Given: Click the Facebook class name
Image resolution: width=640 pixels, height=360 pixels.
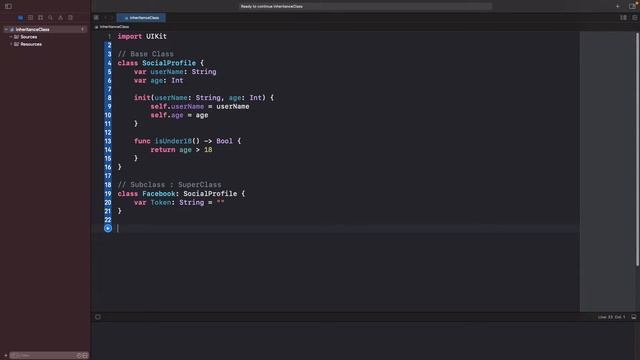Looking at the screenshot, I should tap(159, 193).
